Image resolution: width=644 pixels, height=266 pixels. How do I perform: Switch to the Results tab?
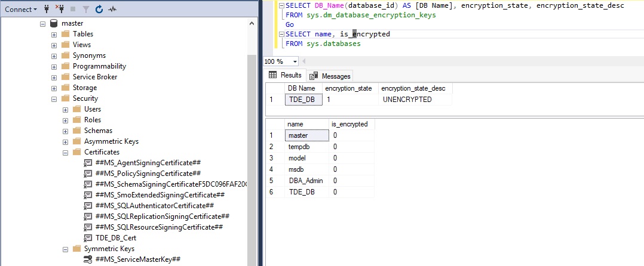click(285, 75)
